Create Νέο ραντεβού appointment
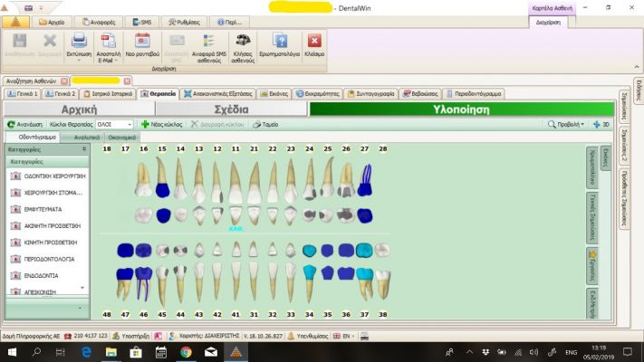Image resolution: width=644 pixels, height=362 pixels. 142,45
